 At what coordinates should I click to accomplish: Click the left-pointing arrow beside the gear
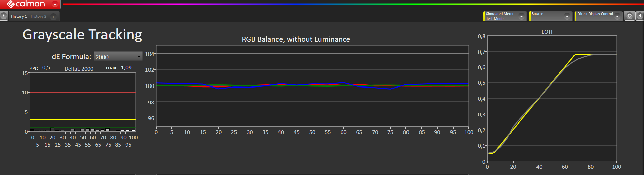(640, 16)
